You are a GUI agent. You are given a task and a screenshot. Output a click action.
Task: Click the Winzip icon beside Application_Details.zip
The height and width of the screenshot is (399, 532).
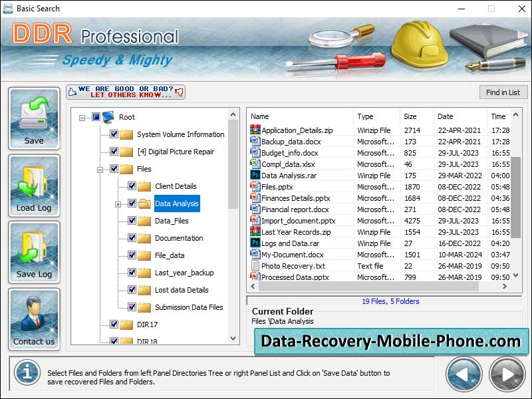pos(255,130)
